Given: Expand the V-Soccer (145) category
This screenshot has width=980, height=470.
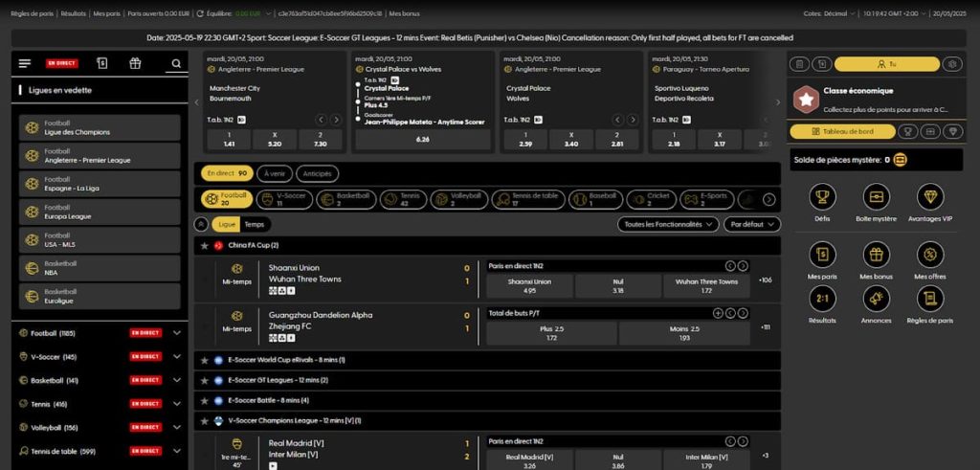Looking at the screenshot, I should 100,357.
